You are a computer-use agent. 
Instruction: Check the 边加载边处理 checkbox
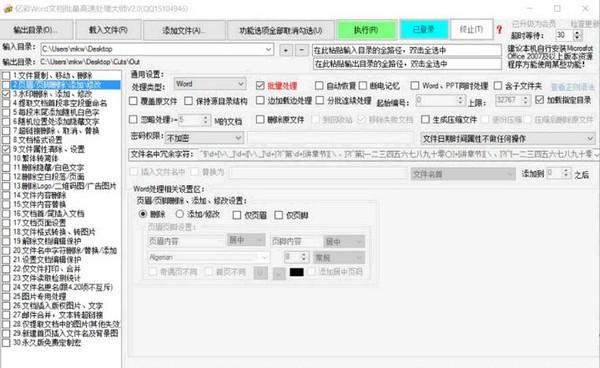[260, 100]
